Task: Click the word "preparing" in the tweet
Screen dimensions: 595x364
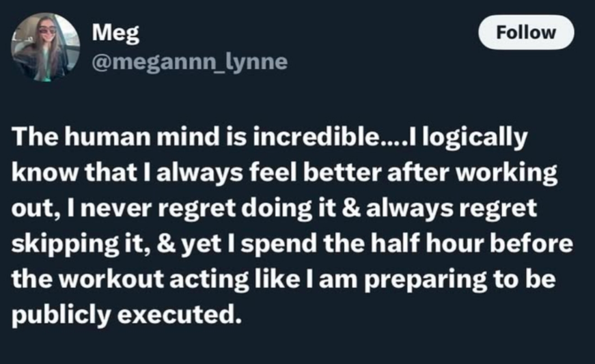Action: click(426, 281)
